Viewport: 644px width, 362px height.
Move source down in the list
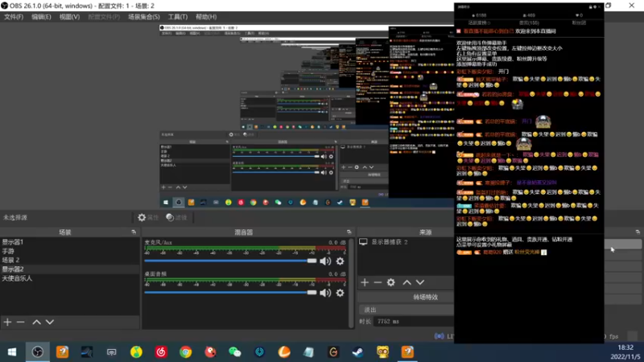419,282
